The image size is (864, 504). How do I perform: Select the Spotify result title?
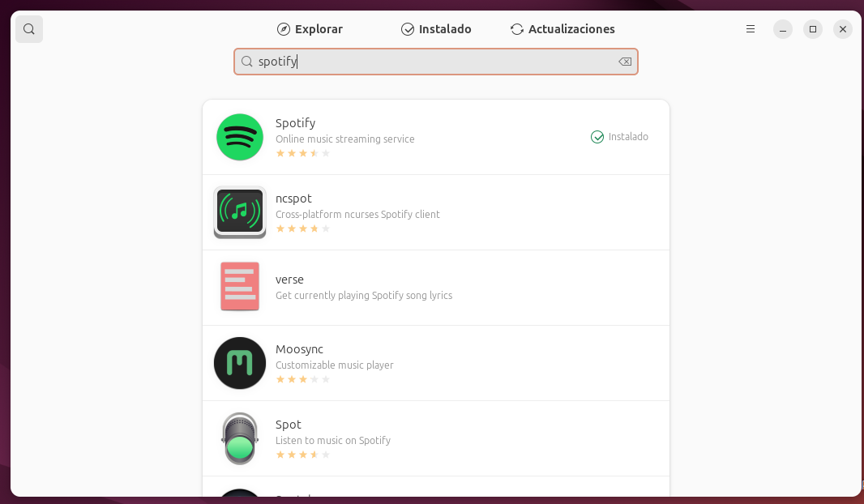point(295,123)
